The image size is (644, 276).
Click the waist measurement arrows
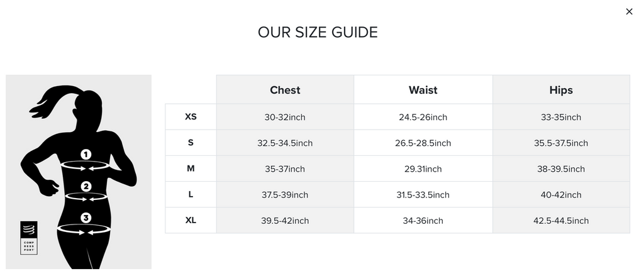[x=86, y=197]
